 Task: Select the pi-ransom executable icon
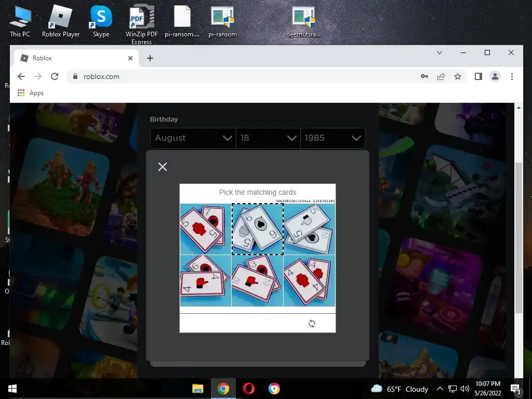click(x=222, y=21)
